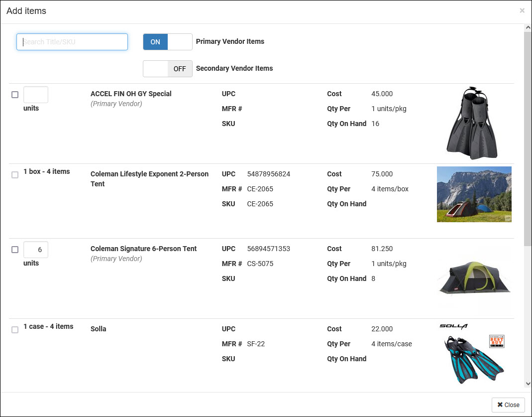Click the 4 items/box quantity text

[390, 189]
